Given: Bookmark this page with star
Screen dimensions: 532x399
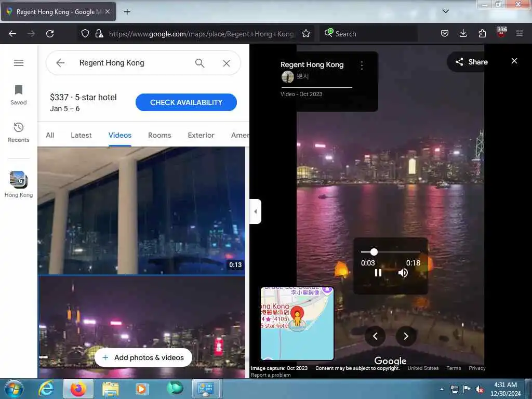Looking at the screenshot, I should [306, 33].
